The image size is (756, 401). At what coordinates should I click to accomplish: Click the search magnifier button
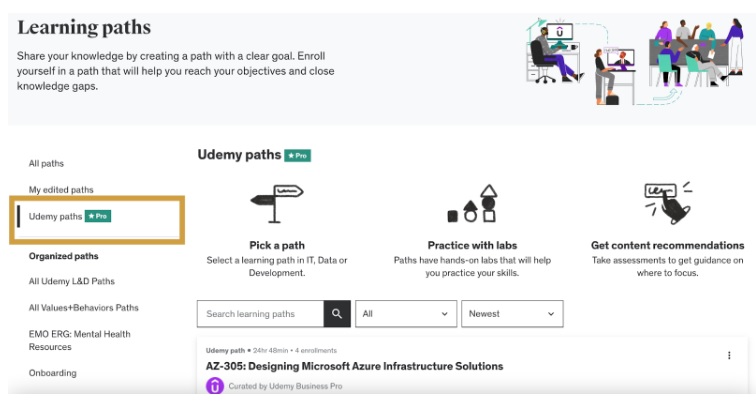click(337, 314)
